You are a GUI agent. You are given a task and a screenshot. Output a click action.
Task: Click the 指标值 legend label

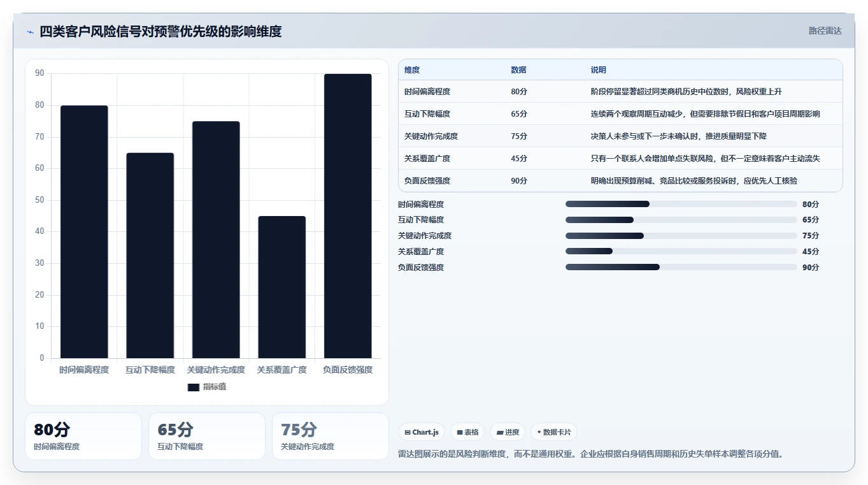[x=215, y=387]
